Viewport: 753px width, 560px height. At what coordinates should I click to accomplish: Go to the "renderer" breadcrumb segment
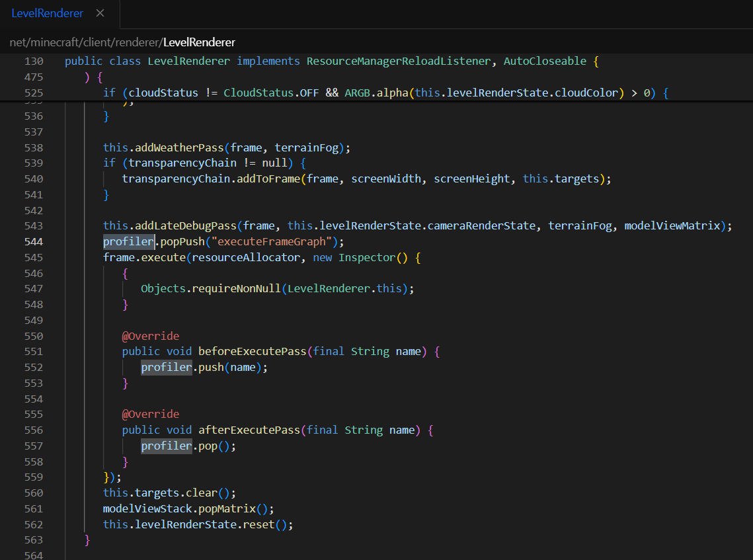[x=138, y=42]
